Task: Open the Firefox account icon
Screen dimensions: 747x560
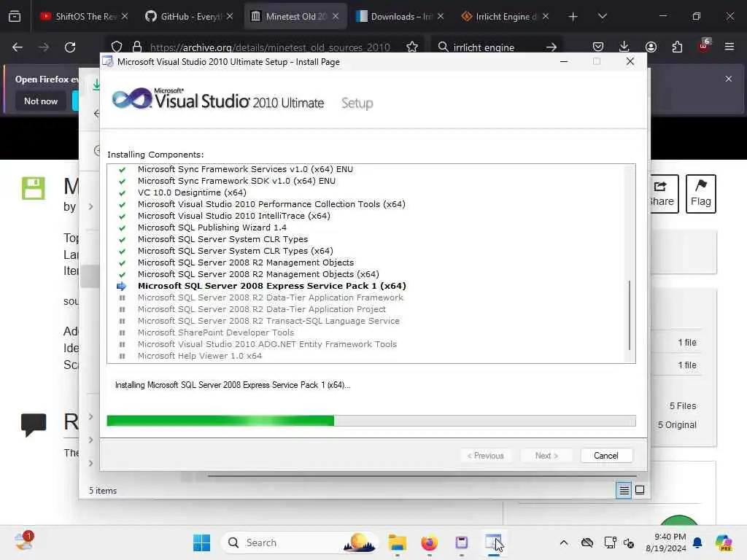Action: click(651, 47)
